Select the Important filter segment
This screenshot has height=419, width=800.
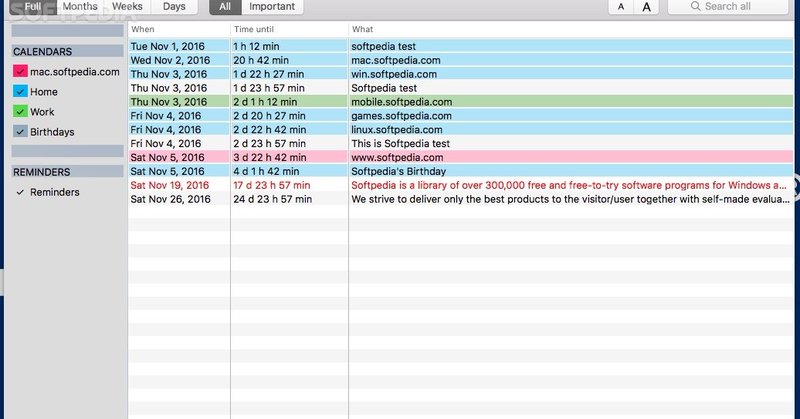tap(272, 7)
